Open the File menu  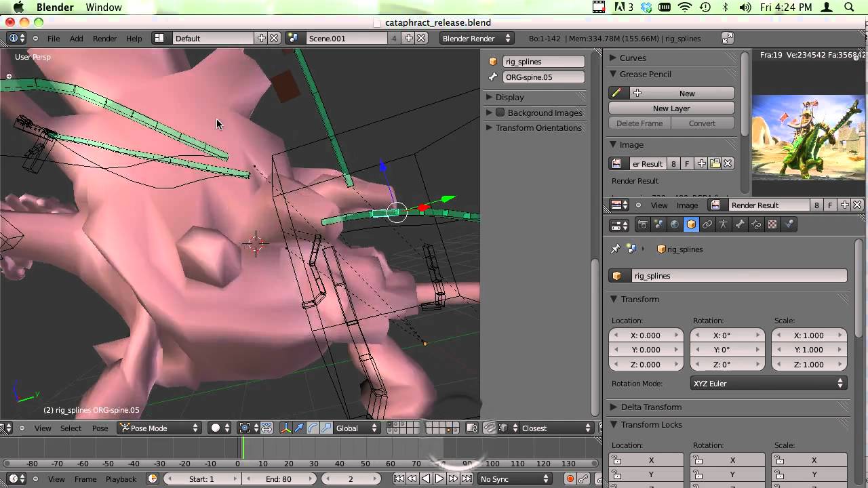coord(54,38)
